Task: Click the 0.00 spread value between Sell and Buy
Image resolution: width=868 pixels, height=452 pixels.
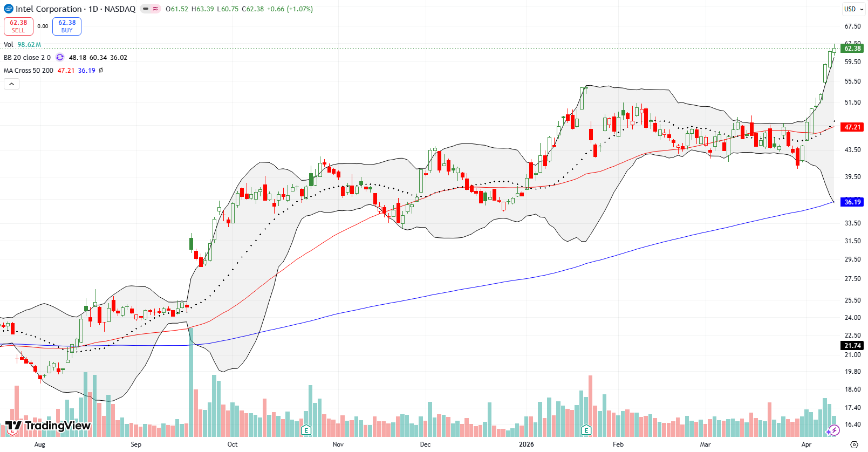Action: pos(43,26)
